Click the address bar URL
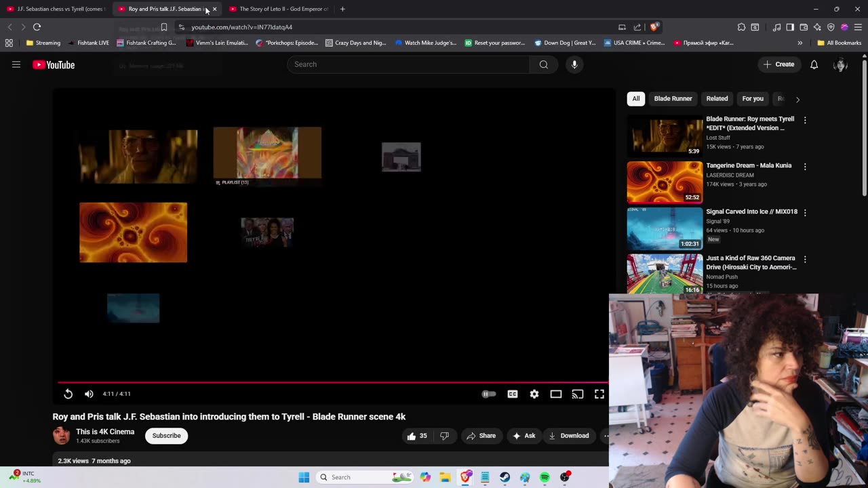 (242, 27)
